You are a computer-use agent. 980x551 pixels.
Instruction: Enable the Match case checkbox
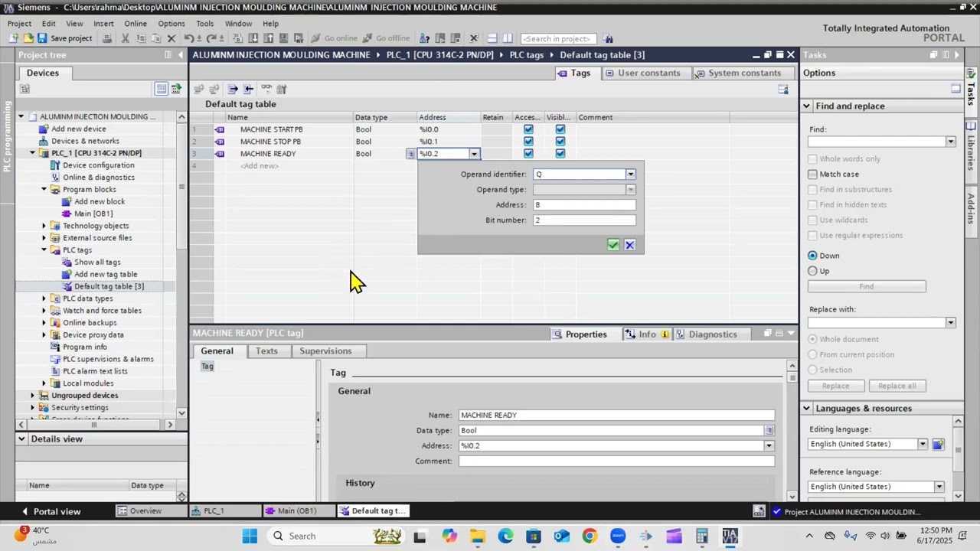coord(812,174)
